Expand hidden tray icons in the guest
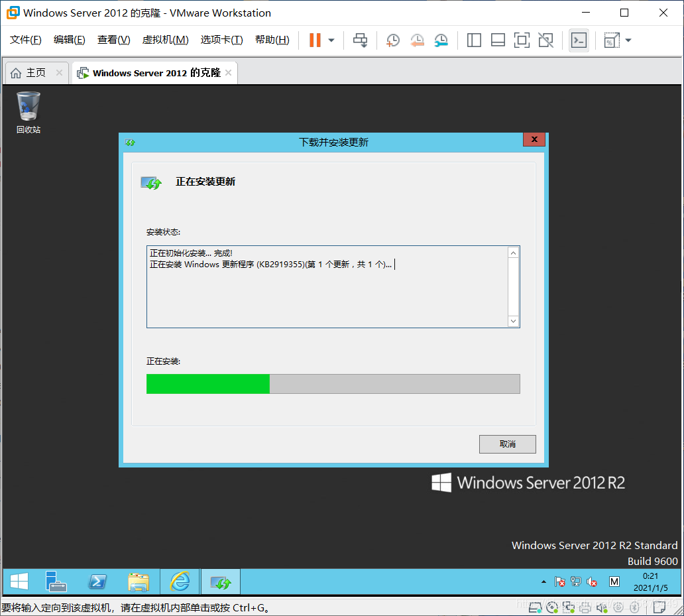 tap(545, 582)
